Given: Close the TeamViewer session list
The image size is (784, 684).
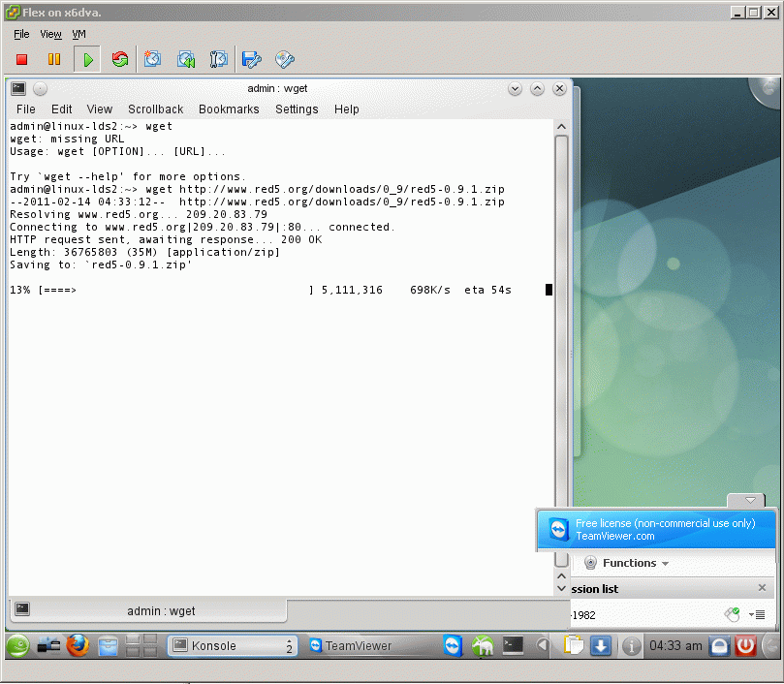Looking at the screenshot, I should tap(762, 587).
